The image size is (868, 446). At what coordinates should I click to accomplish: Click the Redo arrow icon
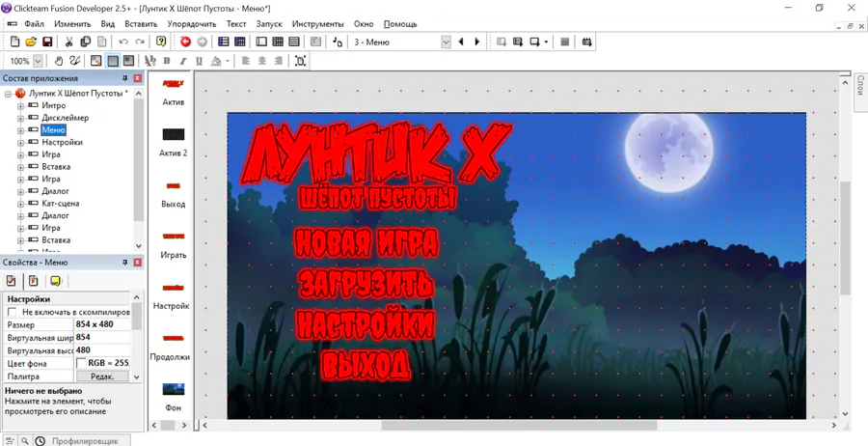click(x=140, y=42)
